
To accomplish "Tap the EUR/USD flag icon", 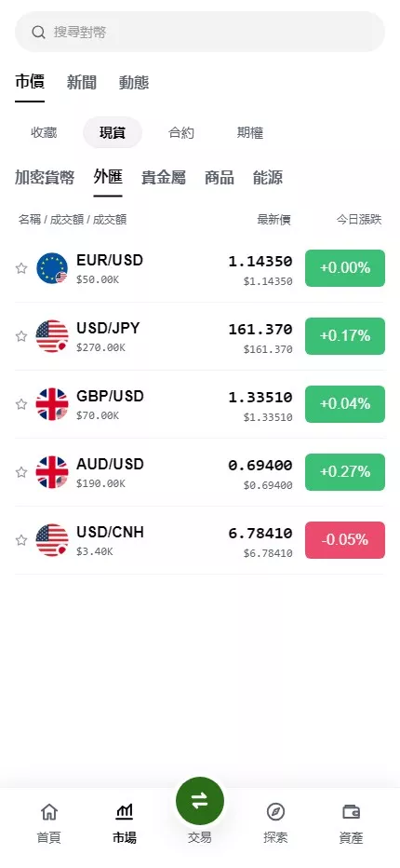I will pos(52,268).
